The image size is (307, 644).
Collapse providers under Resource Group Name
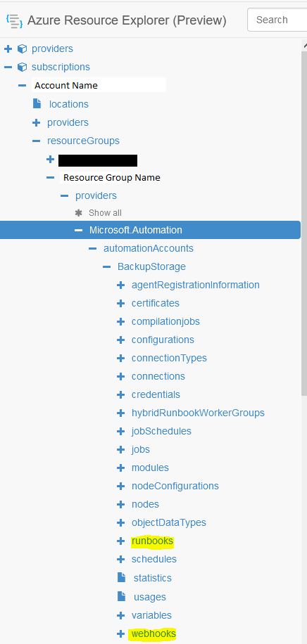pos(64,196)
